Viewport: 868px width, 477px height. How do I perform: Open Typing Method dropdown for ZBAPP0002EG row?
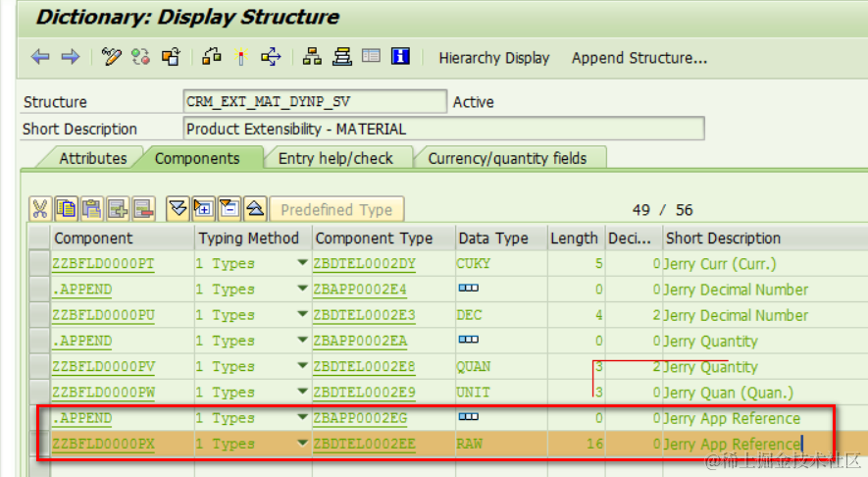point(302,417)
